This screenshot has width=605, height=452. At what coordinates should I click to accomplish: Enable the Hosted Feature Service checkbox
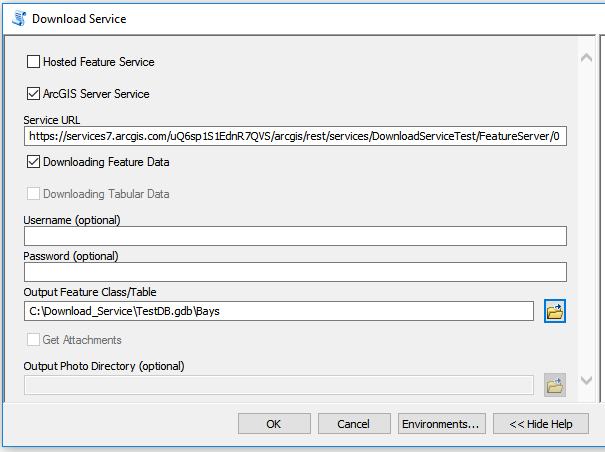[33, 62]
